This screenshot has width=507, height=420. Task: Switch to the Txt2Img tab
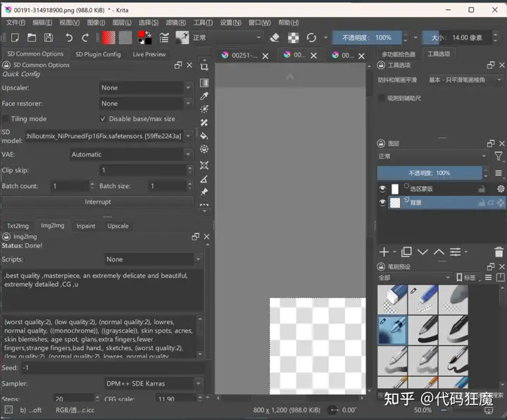(x=18, y=226)
